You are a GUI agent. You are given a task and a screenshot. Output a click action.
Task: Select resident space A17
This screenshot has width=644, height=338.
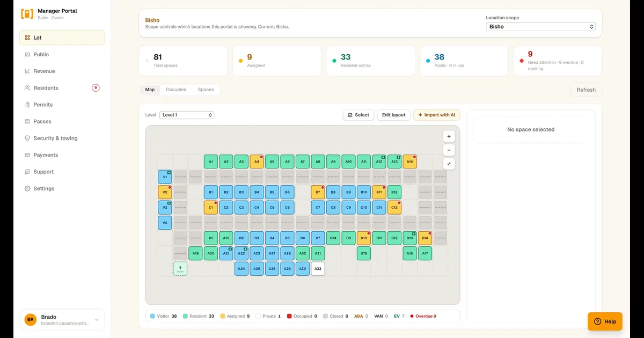pos(425,253)
